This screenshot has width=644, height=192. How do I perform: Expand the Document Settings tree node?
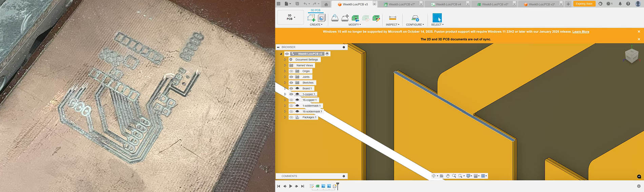[x=285, y=60]
